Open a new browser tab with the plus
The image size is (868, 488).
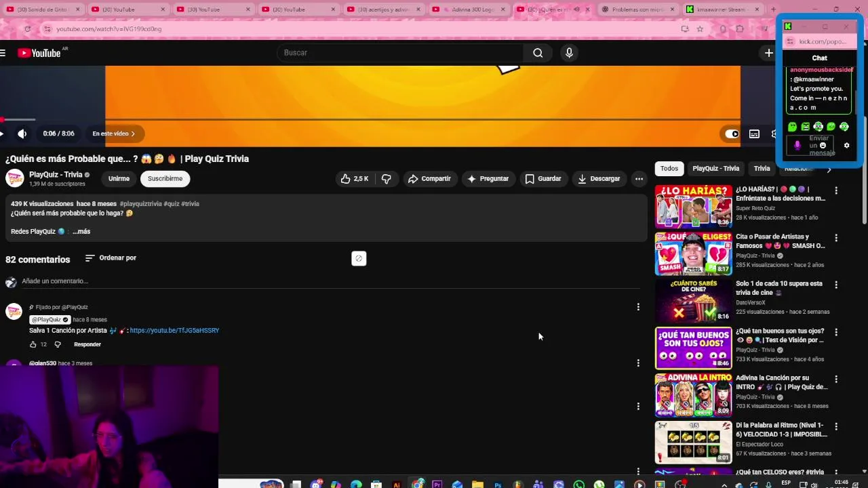pos(773,9)
